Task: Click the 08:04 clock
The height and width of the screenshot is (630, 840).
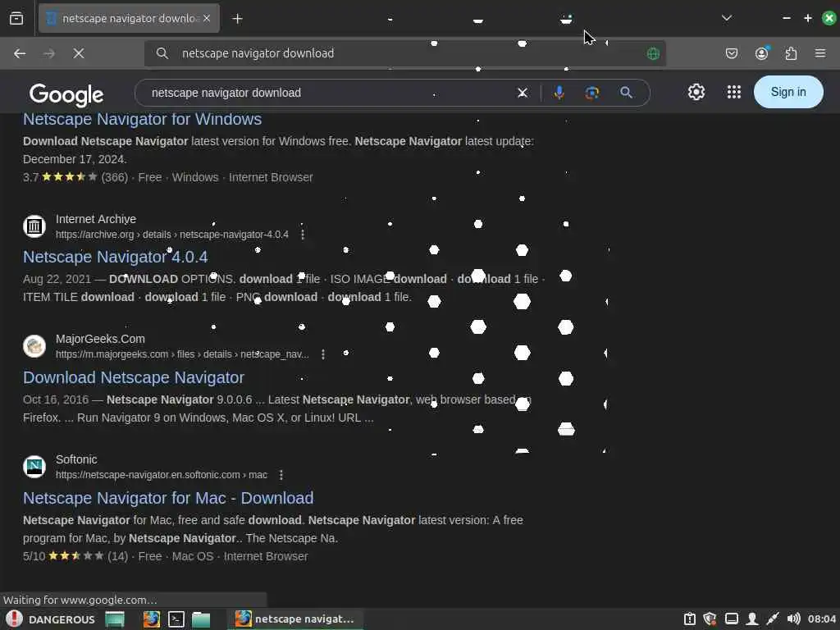Action: pyautogui.click(x=821, y=619)
